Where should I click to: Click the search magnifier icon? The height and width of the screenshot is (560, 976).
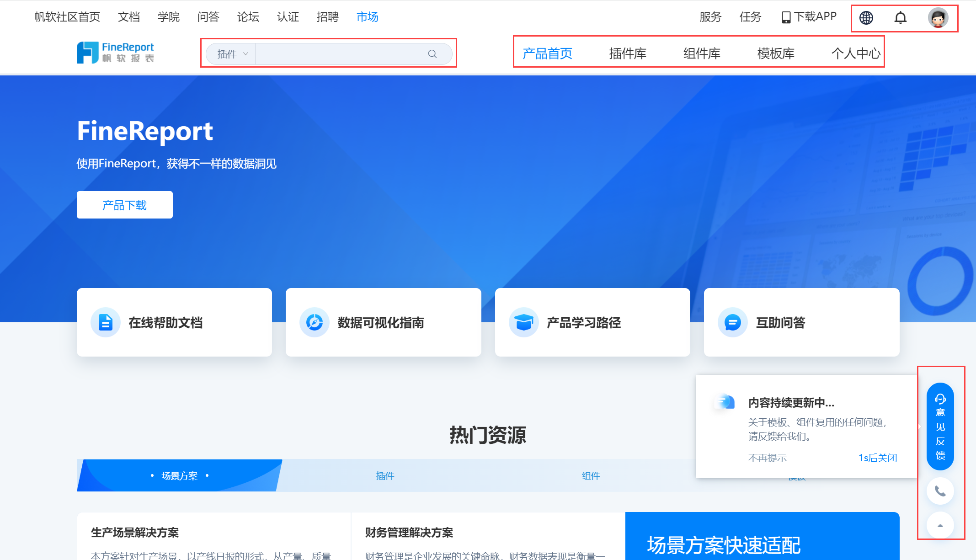[432, 54]
